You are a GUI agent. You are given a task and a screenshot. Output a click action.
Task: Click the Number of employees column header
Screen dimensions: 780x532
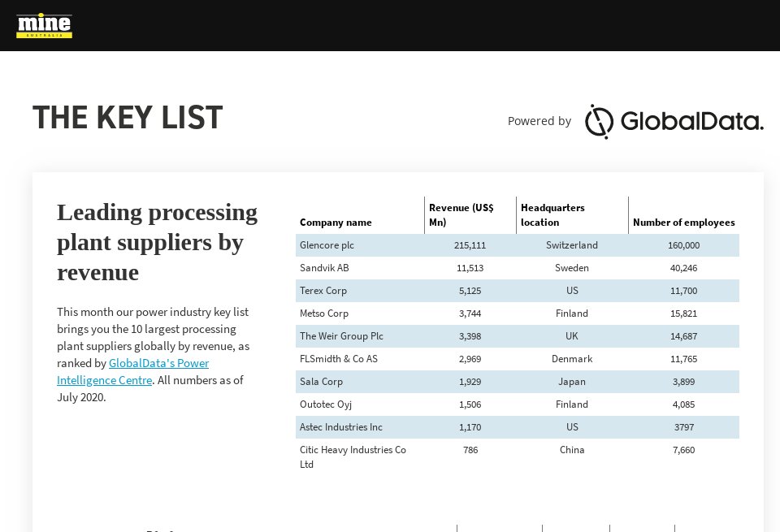(x=682, y=223)
